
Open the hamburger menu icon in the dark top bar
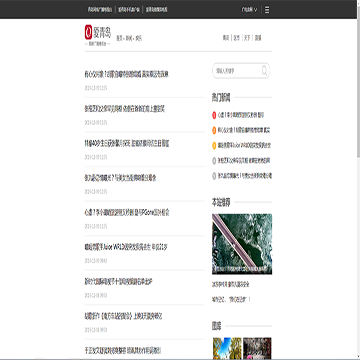[x=267, y=10]
